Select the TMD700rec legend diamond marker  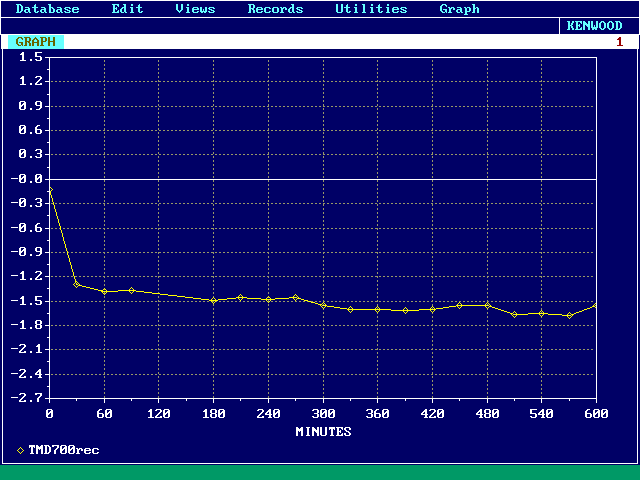coord(20,451)
